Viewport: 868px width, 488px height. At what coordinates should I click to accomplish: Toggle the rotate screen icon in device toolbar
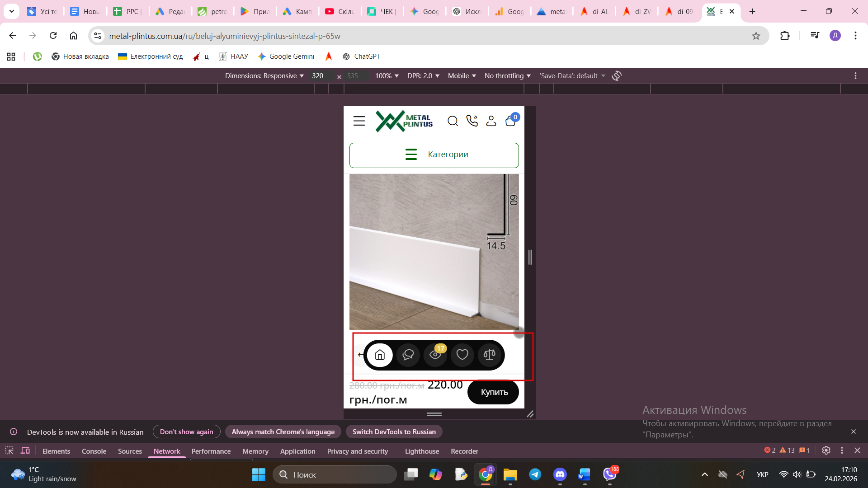click(x=617, y=76)
